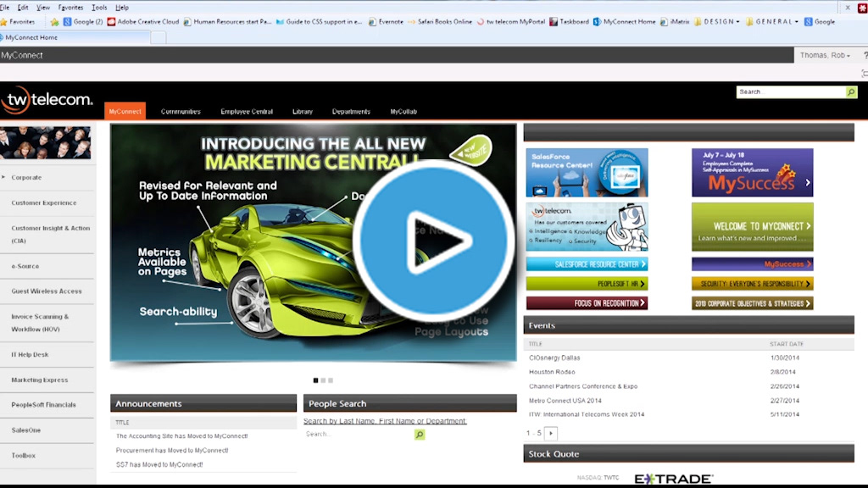Open the SalesForce Resource Center thumbnail
The image size is (868, 488).
click(x=587, y=173)
